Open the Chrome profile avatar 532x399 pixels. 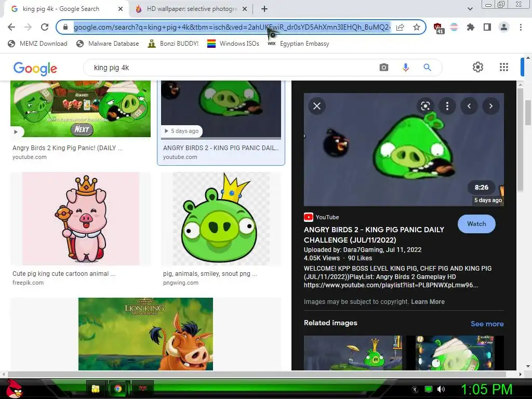click(504, 27)
